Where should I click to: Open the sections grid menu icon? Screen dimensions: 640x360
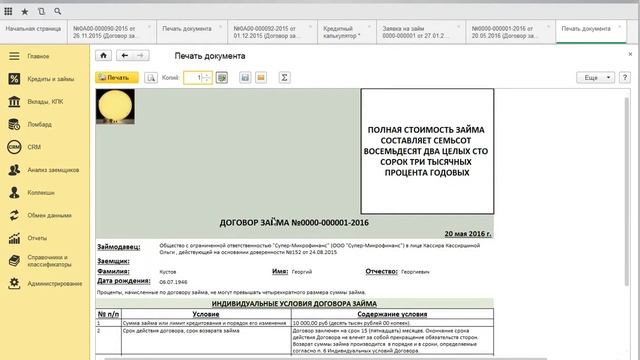(x=8, y=11)
